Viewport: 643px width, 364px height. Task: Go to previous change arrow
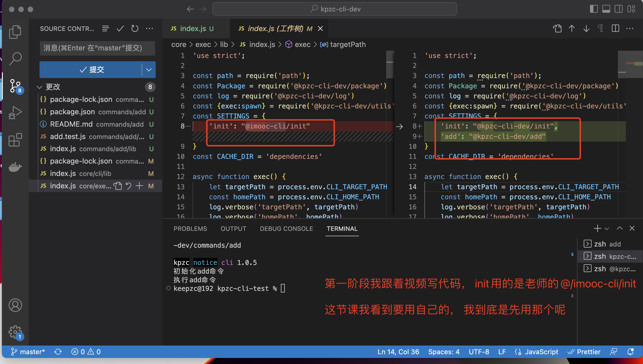tap(571, 29)
